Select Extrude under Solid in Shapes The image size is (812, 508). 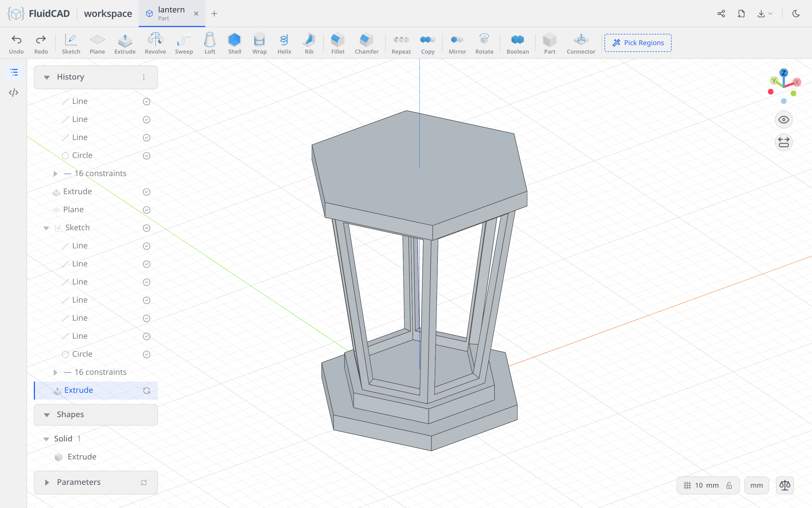point(82,457)
